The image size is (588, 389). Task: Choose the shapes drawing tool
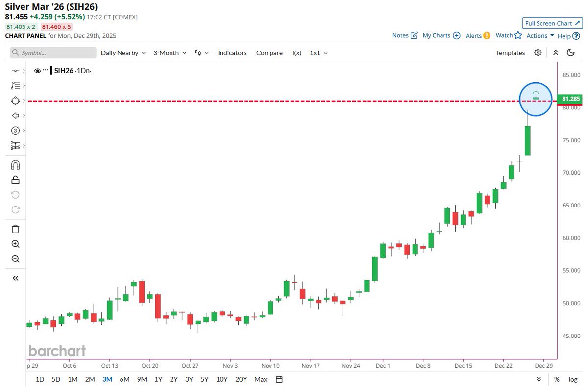tap(15, 101)
